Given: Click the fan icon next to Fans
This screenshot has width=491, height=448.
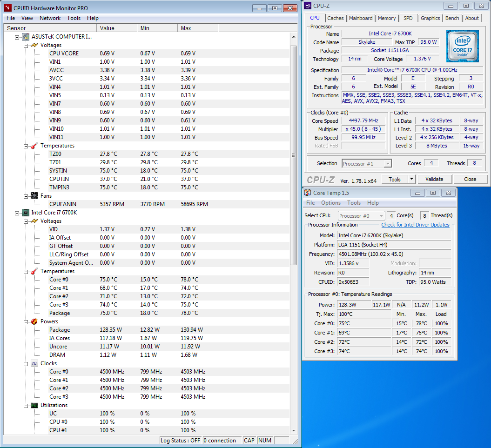Looking at the screenshot, I should coord(34,196).
